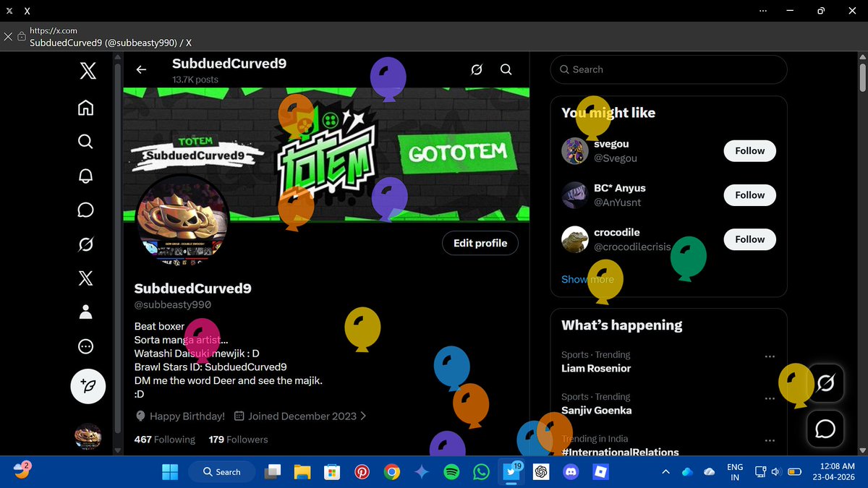Open more options for Liam Rosenior trend
The image size is (868, 488).
(770, 356)
